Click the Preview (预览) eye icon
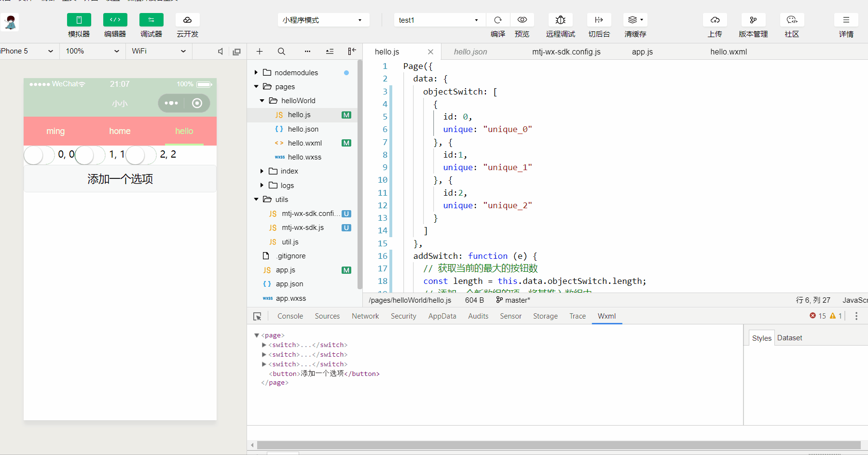The height and width of the screenshot is (455, 868). 522,20
